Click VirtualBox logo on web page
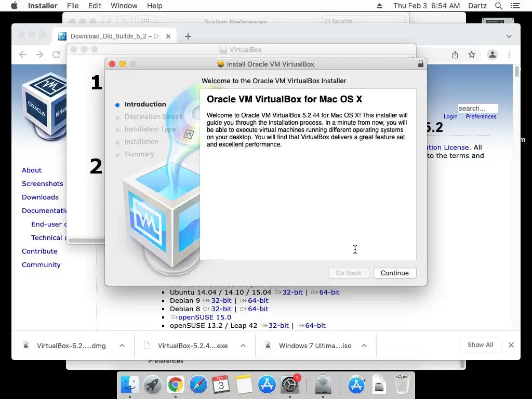This screenshot has width=532, height=399. [44, 106]
